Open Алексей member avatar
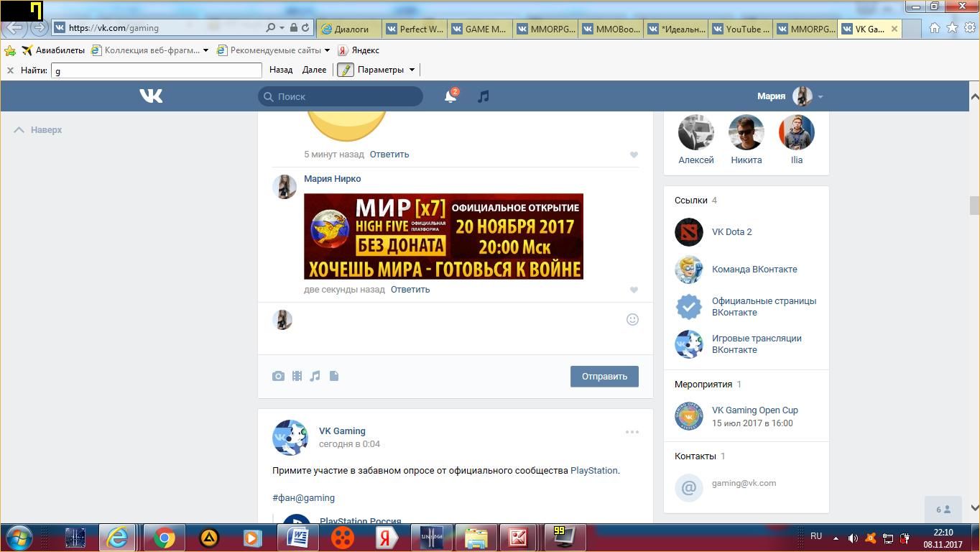The image size is (980, 552). (696, 132)
